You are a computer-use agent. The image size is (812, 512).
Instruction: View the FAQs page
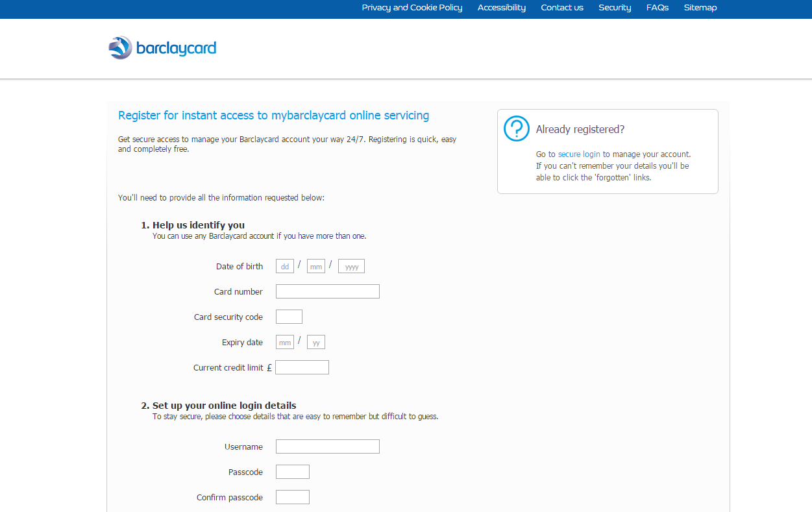click(657, 8)
